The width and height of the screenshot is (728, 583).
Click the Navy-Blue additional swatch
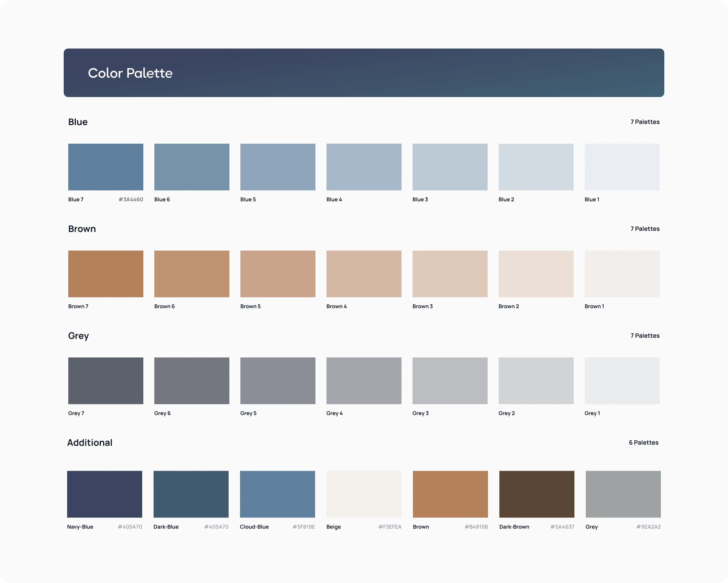coord(105,494)
